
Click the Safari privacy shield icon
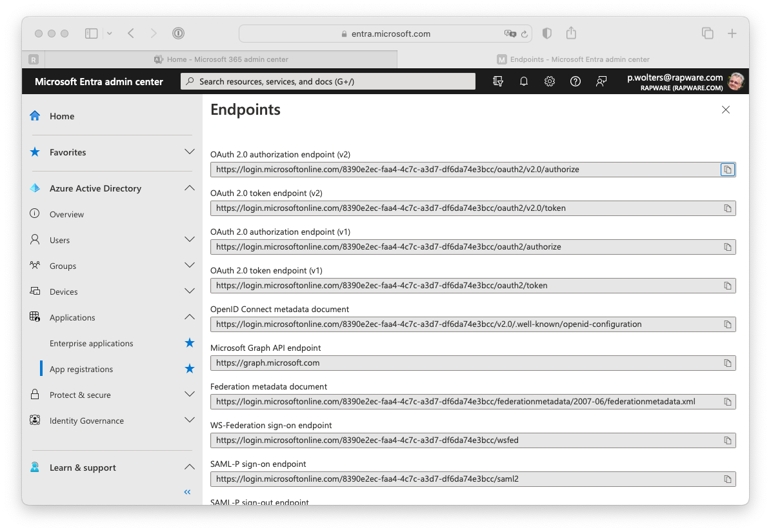pos(546,34)
